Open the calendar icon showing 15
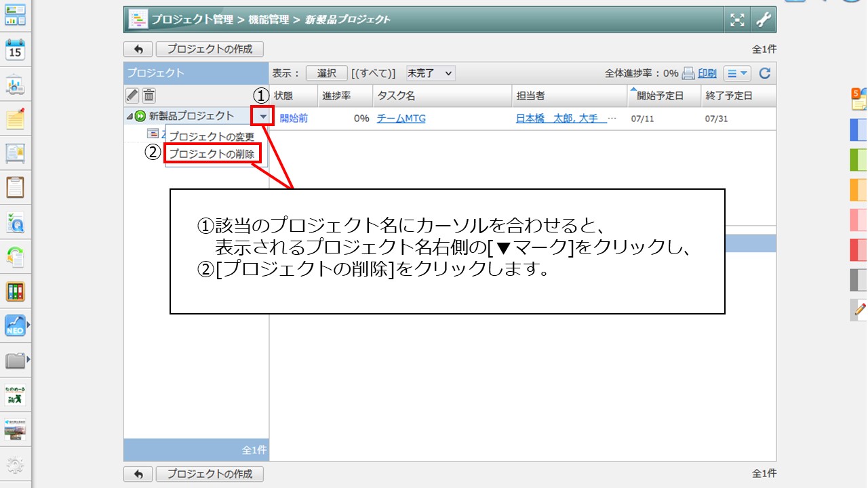 pos(15,49)
